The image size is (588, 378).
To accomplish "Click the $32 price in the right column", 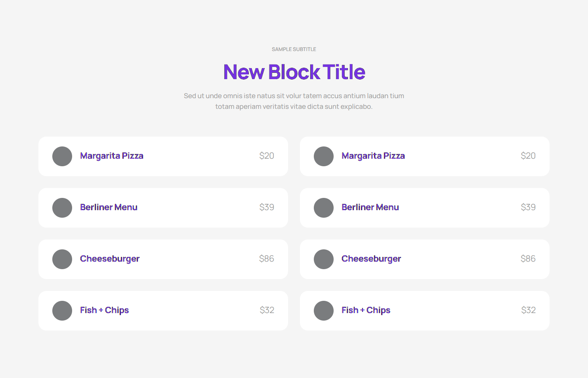I will tap(528, 310).
